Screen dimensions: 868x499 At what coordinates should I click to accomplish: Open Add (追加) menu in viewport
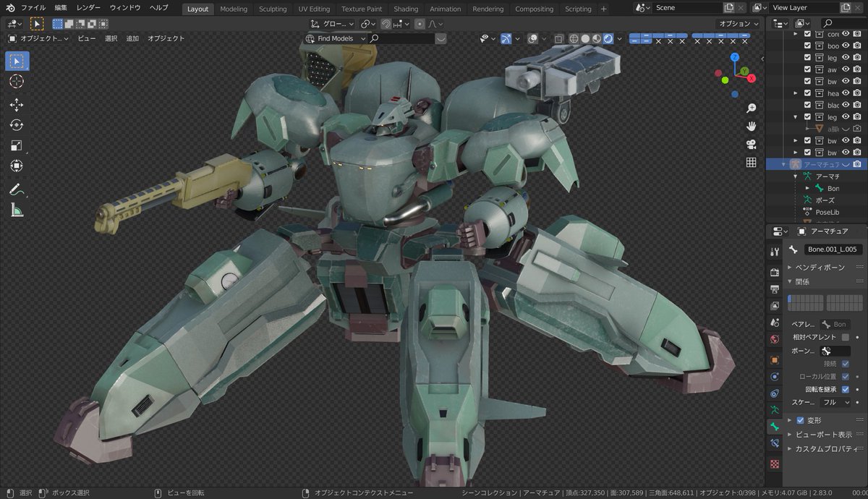coord(132,38)
